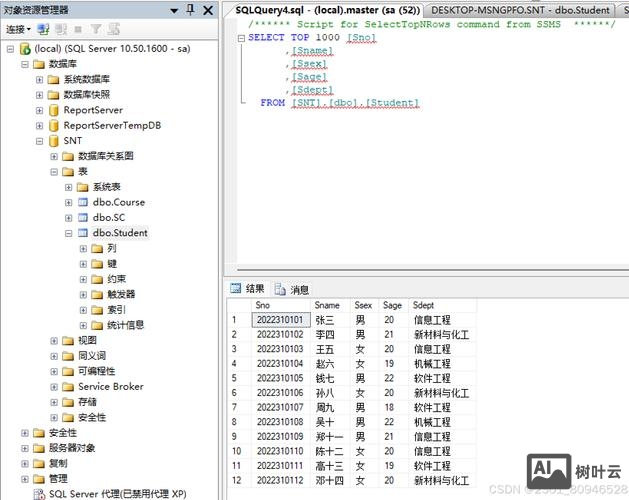Screen dimensions: 629x500
Task: Click the connect object explorer icon
Action: coord(43,30)
